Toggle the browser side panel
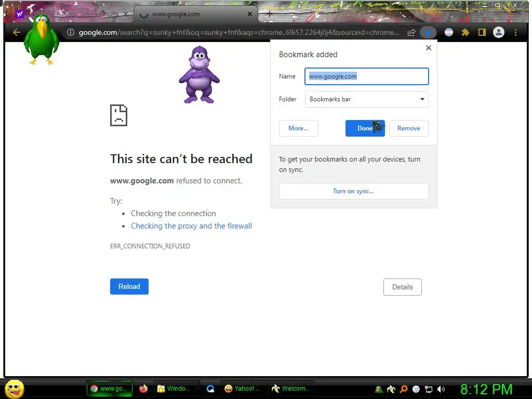Screen dimensions: 532x399 click(482, 32)
